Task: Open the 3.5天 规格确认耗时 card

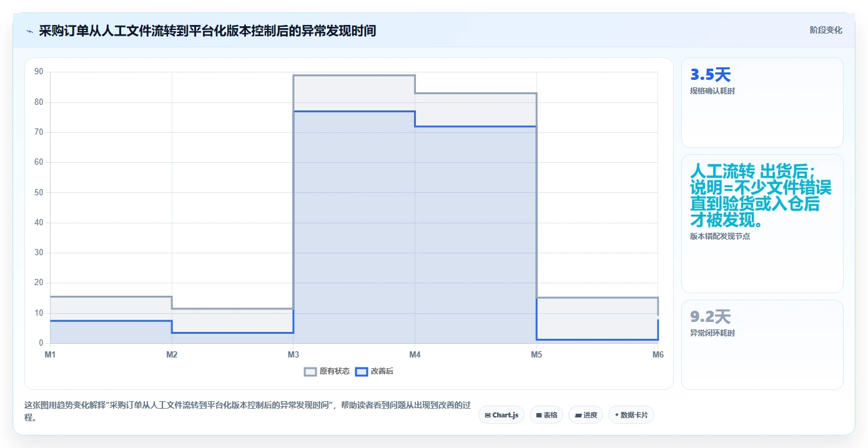Action: pos(762,102)
